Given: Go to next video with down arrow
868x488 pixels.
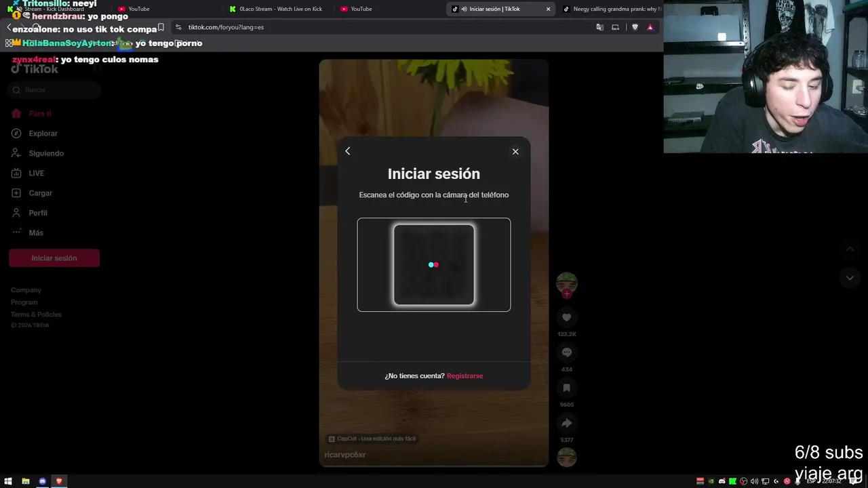Looking at the screenshot, I should [x=850, y=278].
